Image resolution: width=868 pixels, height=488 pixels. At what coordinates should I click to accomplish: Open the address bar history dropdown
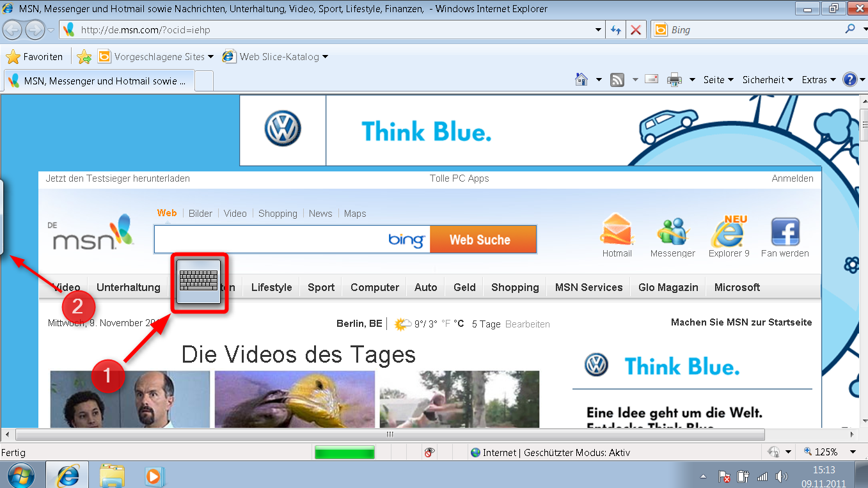[597, 29]
